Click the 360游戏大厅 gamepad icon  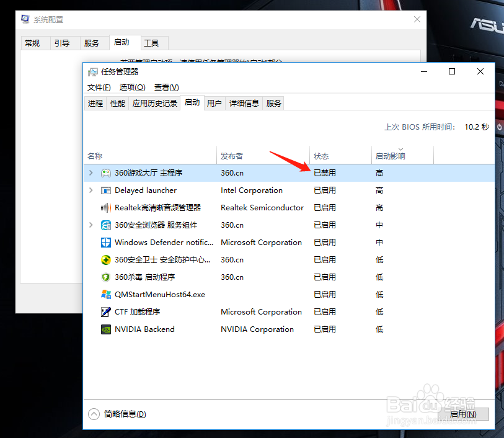(x=106, y=173)
